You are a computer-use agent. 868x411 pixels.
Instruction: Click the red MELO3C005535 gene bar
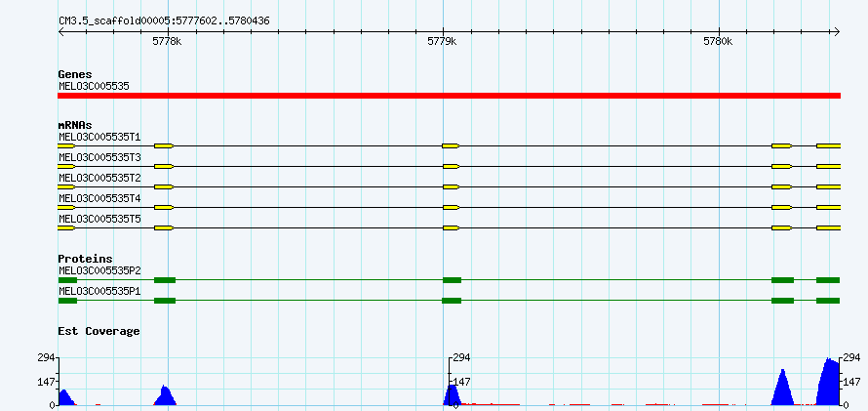[449, 96]
